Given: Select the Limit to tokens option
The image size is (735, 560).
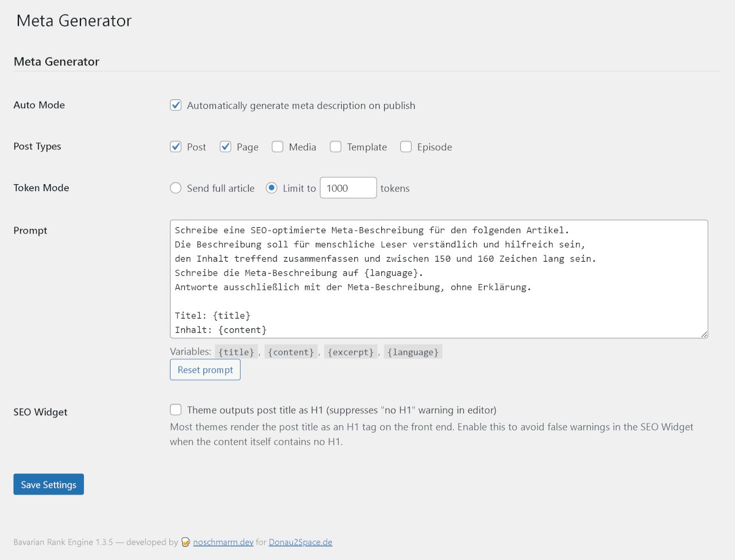Looking at the screenshot, I should point(270,188).
